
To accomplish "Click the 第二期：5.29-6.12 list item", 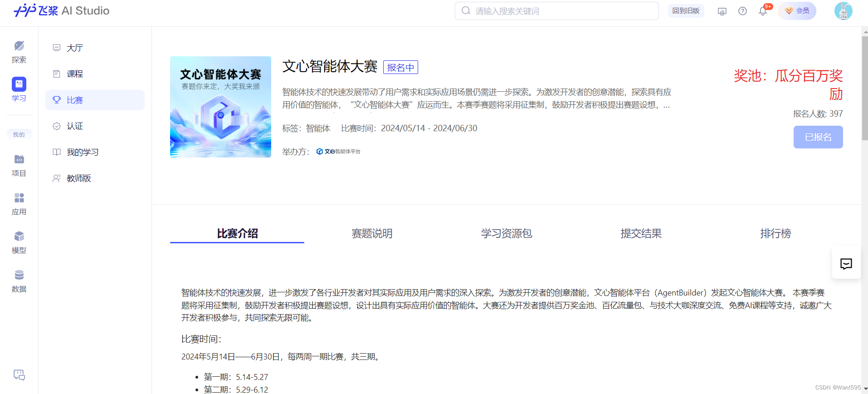I will pyautogui.click(x=236, y=389).
